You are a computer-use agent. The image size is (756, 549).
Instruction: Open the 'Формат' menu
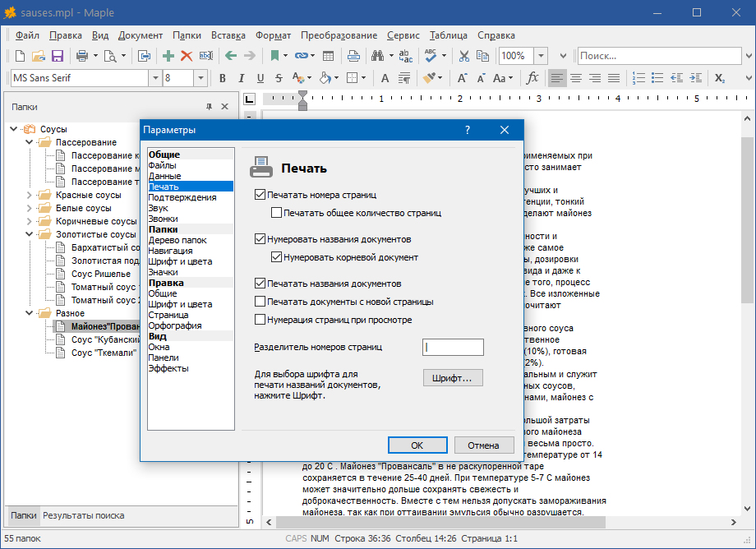point(273,35)
